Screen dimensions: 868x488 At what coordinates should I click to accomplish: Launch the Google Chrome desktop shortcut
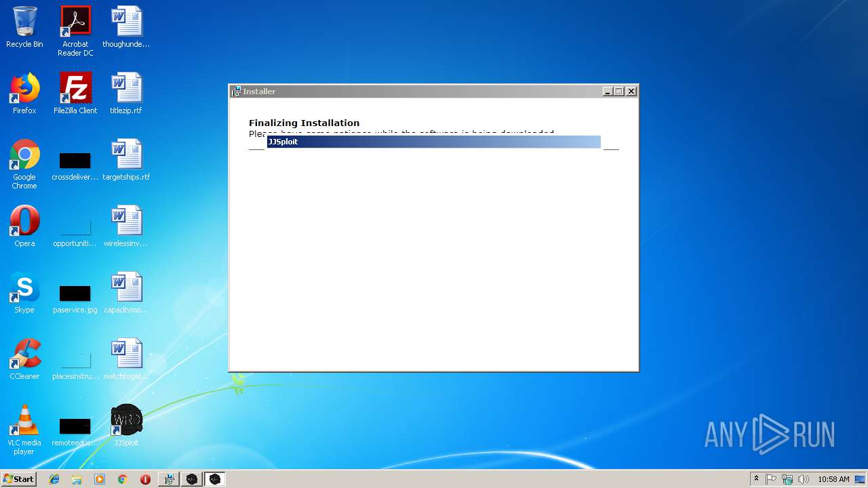point(24,164)
